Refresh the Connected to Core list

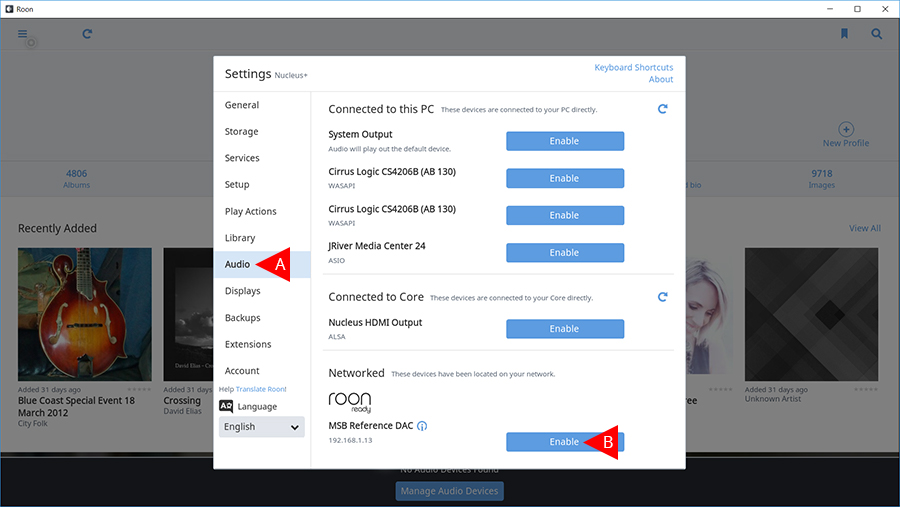coord(662,297)
